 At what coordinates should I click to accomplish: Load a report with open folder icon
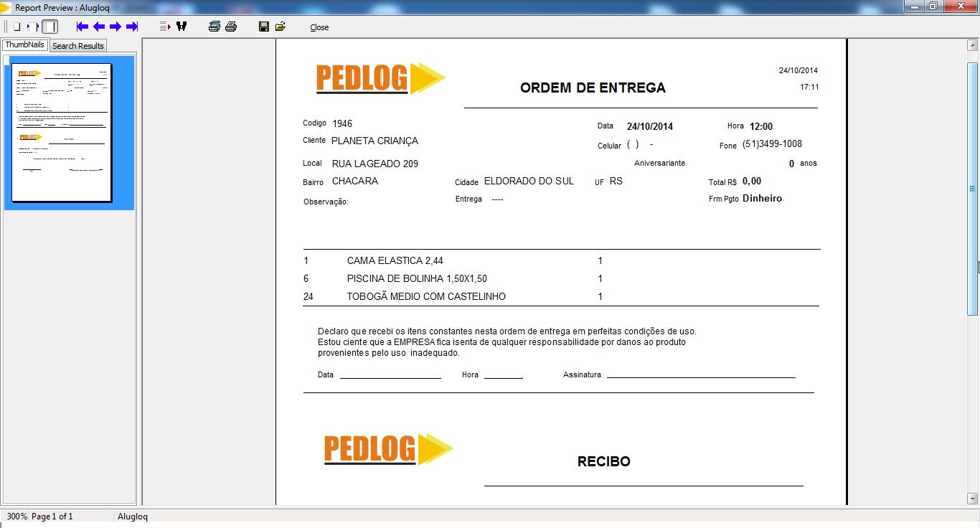click(280, 27)
